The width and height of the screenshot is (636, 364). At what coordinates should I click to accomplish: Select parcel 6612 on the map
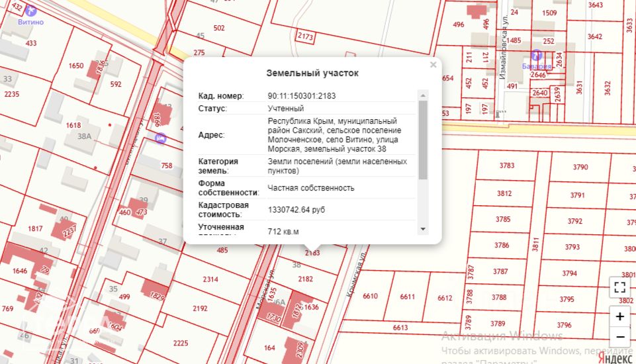445,298
